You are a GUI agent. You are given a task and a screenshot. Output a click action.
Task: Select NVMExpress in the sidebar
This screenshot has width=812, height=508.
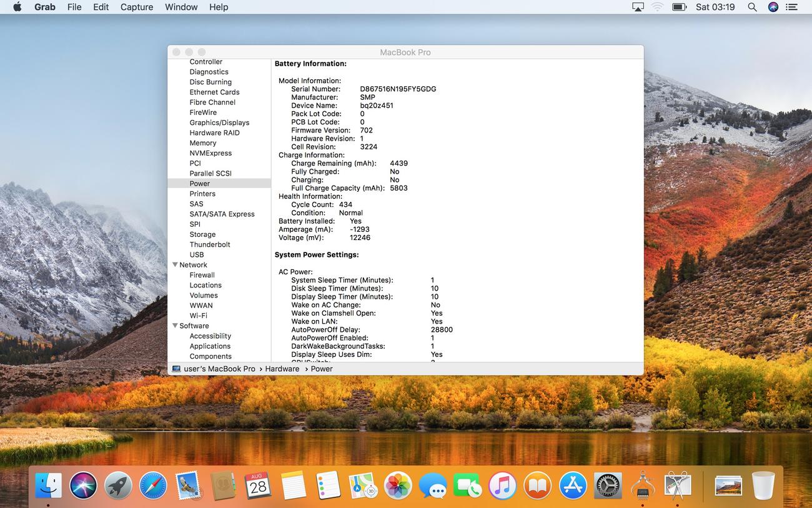click(210, 153)
